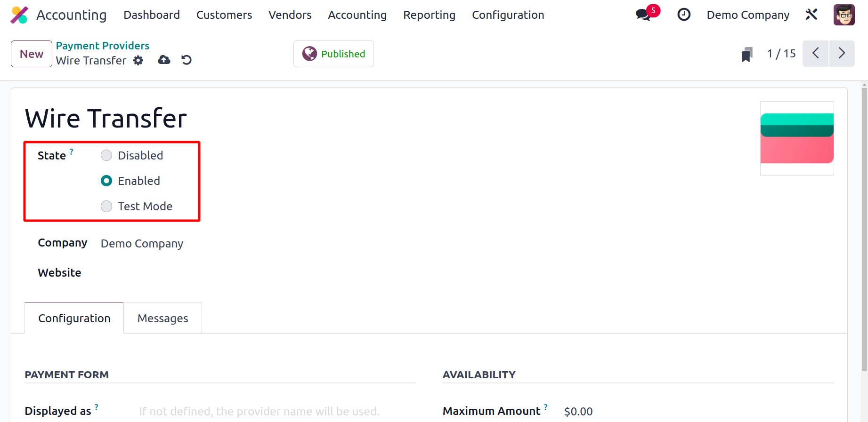Open the debug tools wrench icon

811,15
